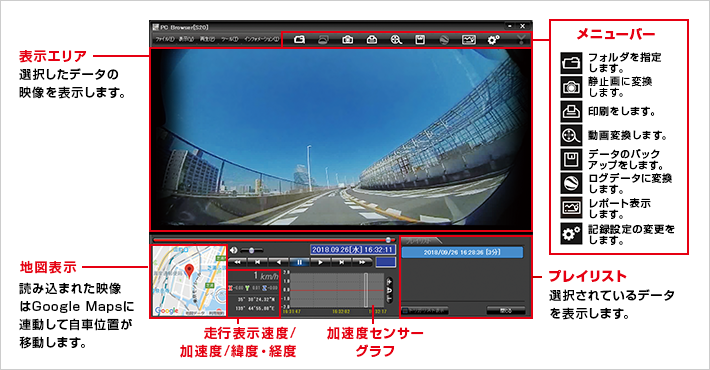Back up data with floppy-disk toolbar icon
This screenshot has height=370, width=710.
click(x=420, y=40)
